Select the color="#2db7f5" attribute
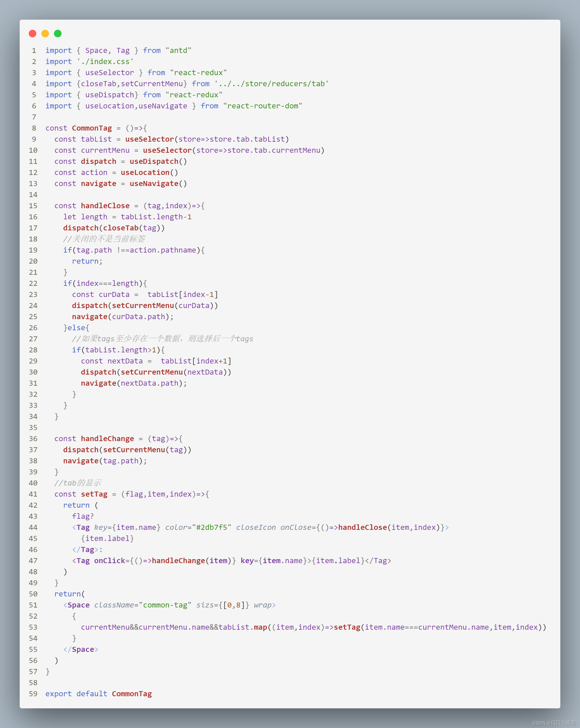 coord(198,527)
